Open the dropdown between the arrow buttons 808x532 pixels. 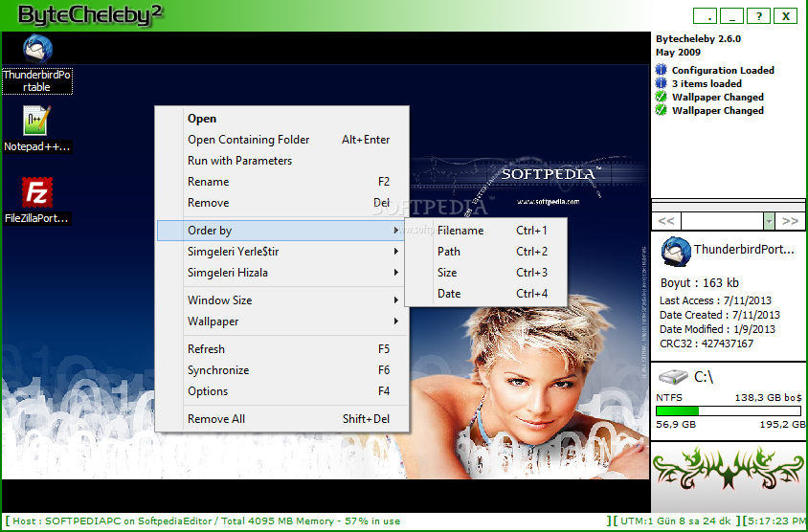click(x=769, y=221)
